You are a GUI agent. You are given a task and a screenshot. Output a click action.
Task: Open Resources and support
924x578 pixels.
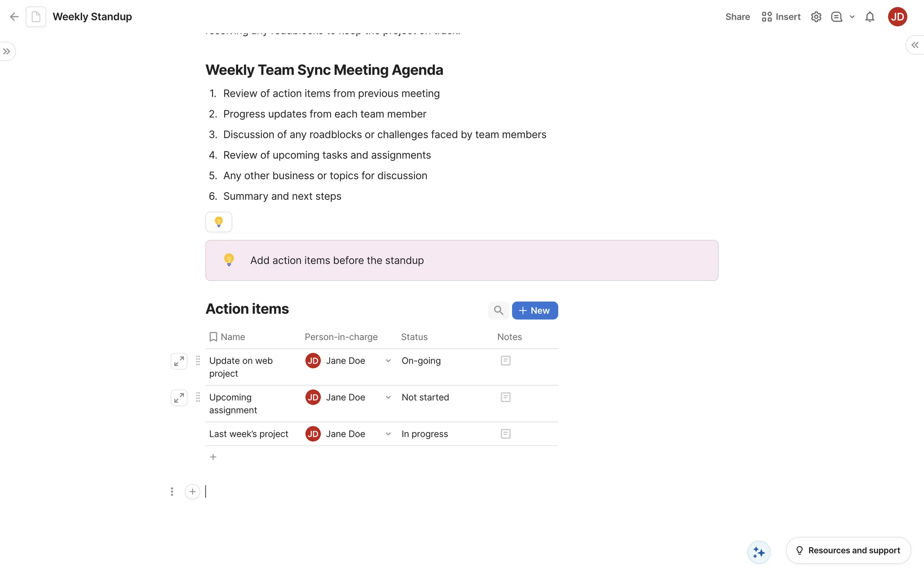(x=848, y=551)
